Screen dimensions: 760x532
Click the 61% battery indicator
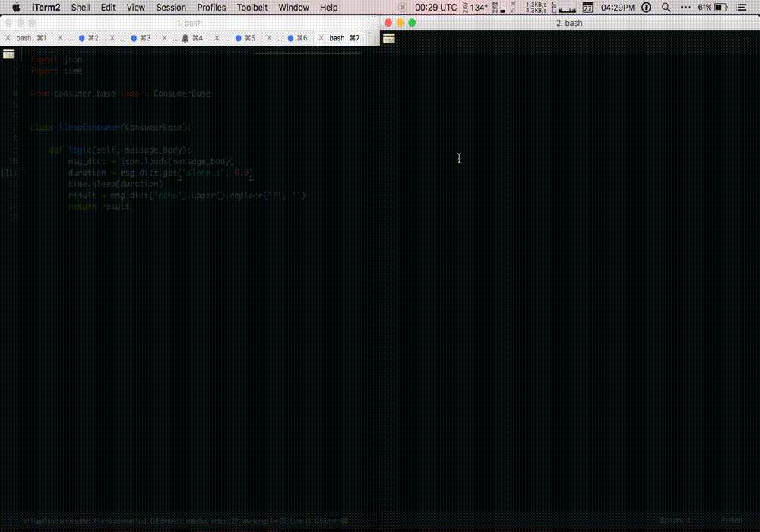tap(713, 8)
